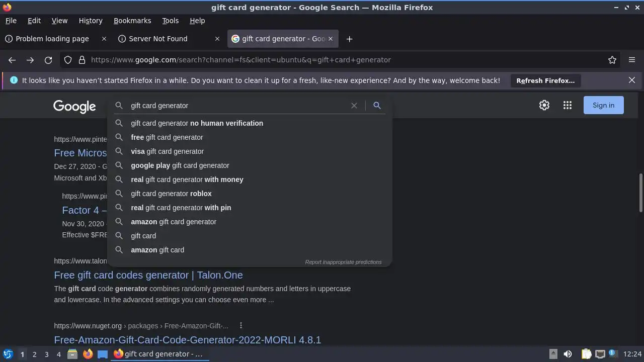Open a new tab
Viewport: 644px width, 362px height.
coord(349,39)
